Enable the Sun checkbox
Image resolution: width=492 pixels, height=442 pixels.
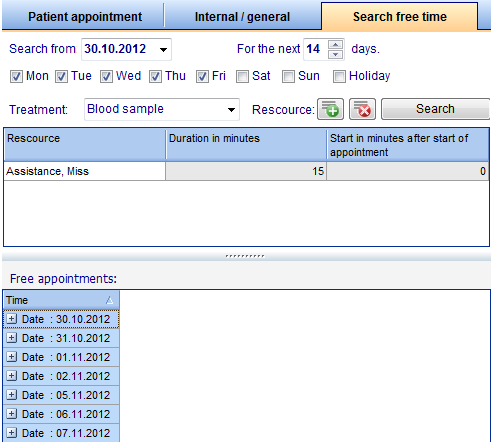pyautogui.click(x=288, y=76)
